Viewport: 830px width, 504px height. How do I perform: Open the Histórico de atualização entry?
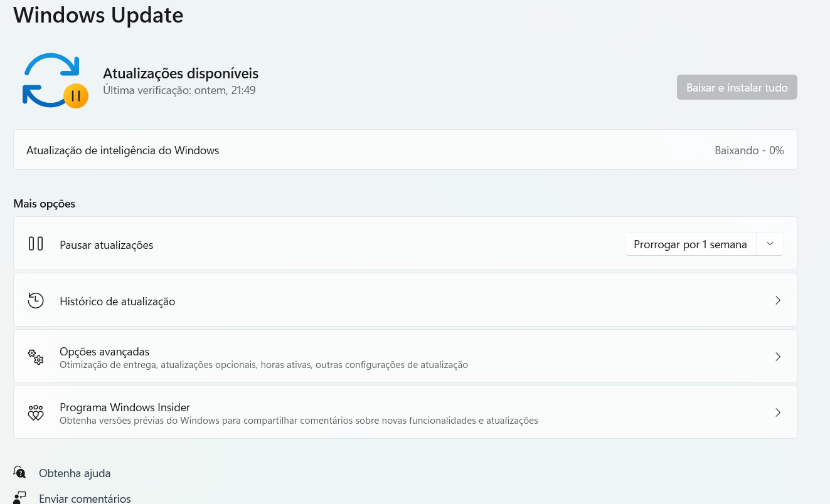pos(405,300)
